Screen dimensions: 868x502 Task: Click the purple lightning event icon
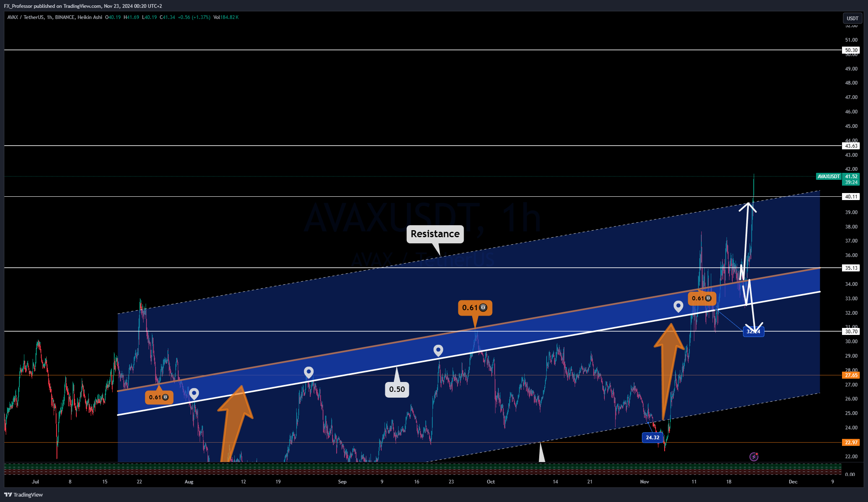click(754, 457)
